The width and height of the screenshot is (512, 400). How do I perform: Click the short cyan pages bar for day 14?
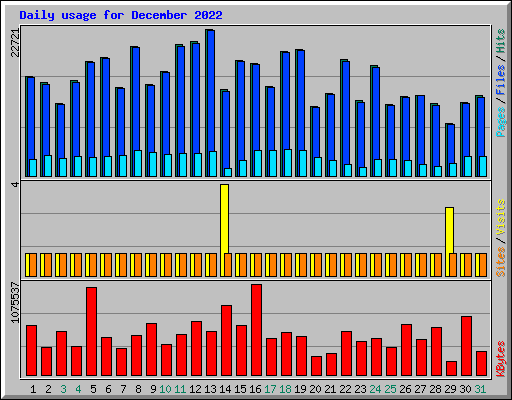tap(228, 172)
